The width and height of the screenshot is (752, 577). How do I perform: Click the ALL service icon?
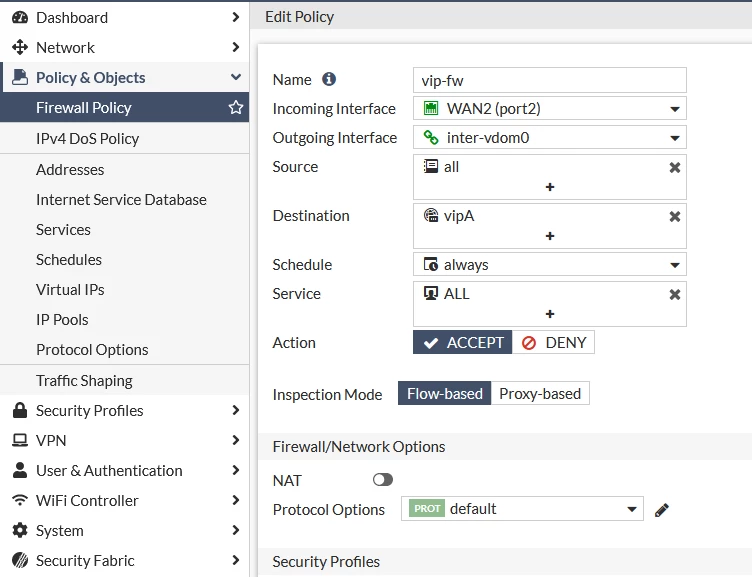click(431, 293)
